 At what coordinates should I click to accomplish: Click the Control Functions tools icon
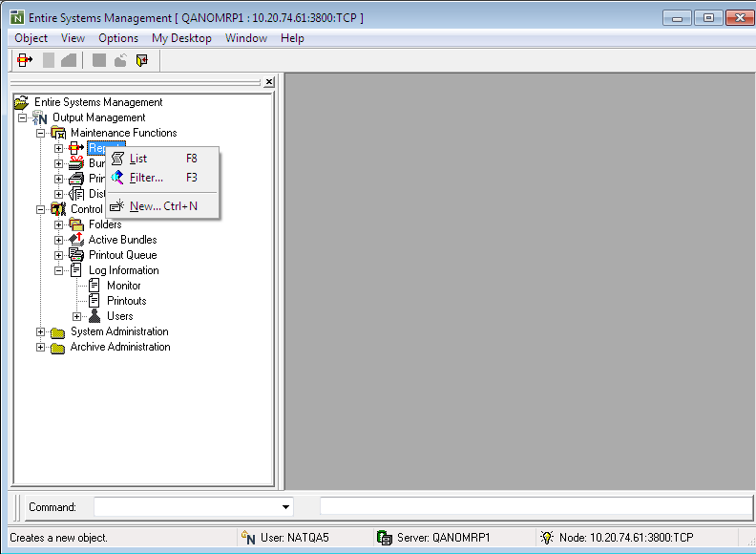tap(58, 209)
